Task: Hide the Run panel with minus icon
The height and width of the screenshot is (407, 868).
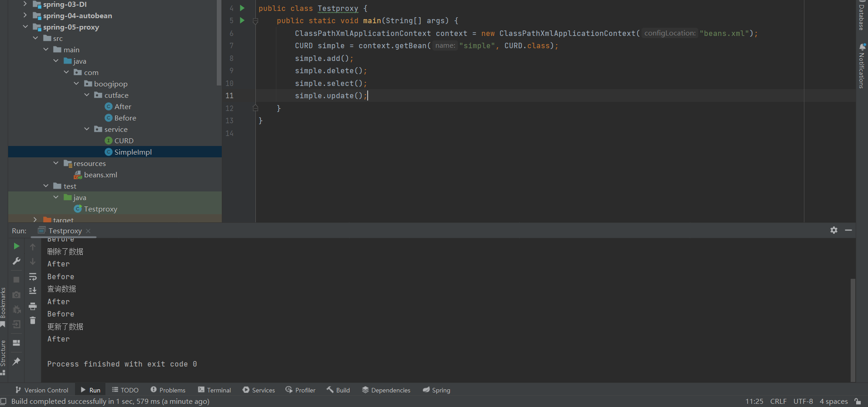Action: coord(848,230)
